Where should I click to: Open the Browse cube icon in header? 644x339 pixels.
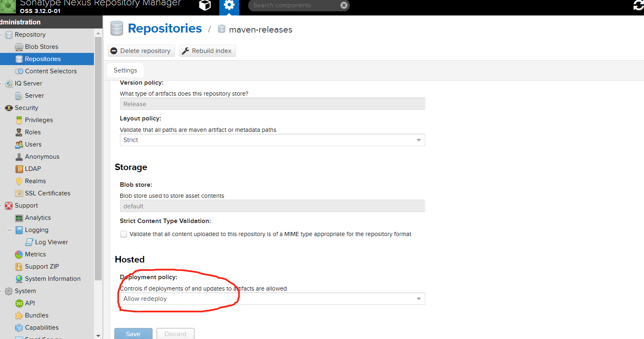[x=205, y=5]
